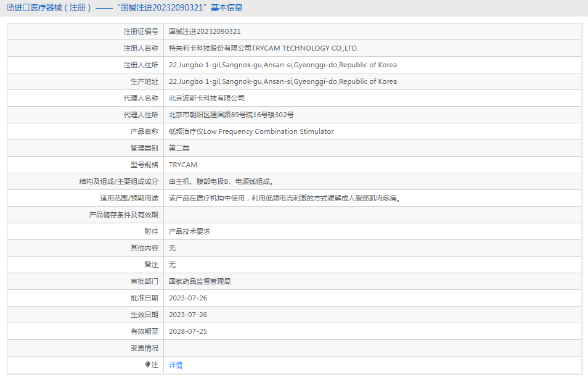The width and height of the screenshot is (588, 380).
Task: Select the 生产地址 address value
Action: (x=283, y=81)
